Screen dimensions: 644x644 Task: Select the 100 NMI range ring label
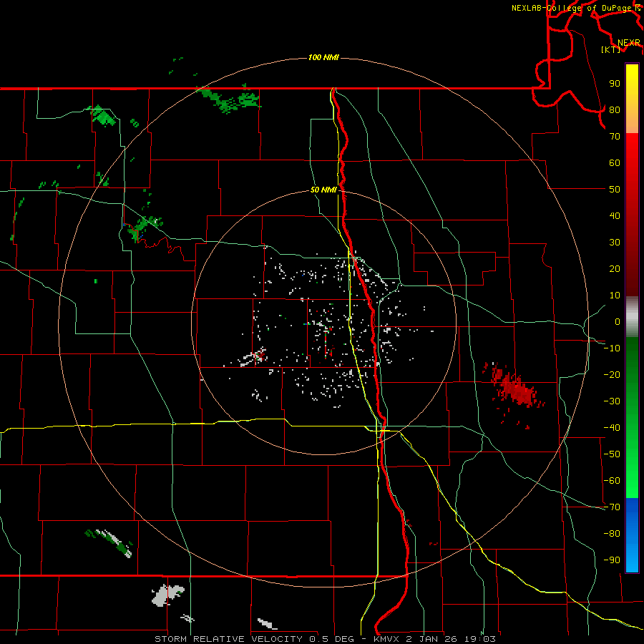click(x=323, y=57)
